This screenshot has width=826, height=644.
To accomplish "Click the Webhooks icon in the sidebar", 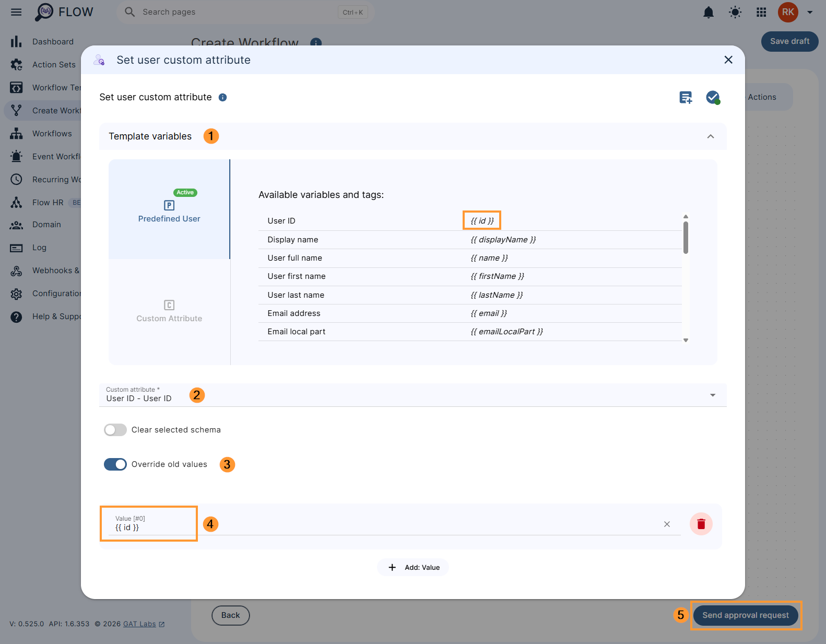I will click(x=16, y=271).
